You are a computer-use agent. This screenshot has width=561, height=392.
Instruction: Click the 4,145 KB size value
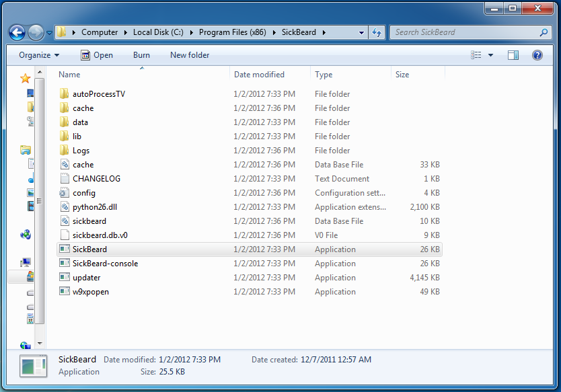pyautogui.click(x=424, y=278)
